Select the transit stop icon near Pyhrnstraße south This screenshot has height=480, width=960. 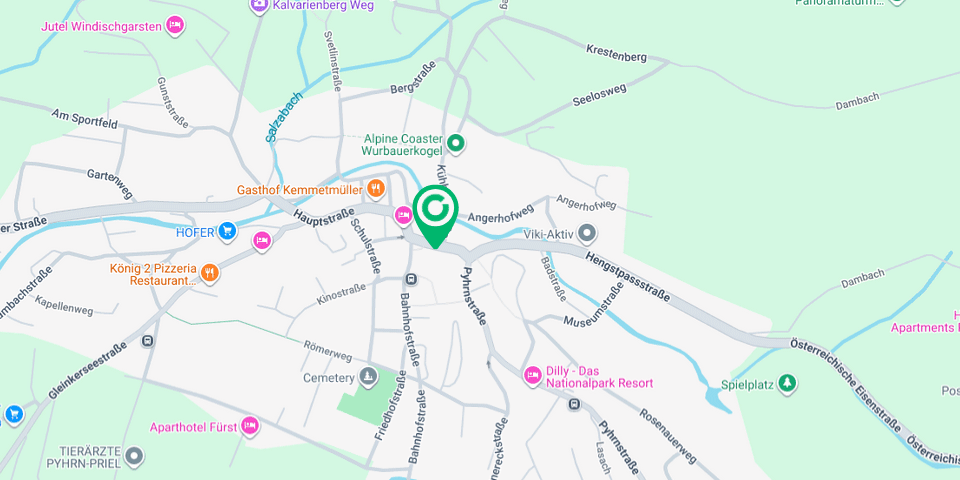[574, 404]
